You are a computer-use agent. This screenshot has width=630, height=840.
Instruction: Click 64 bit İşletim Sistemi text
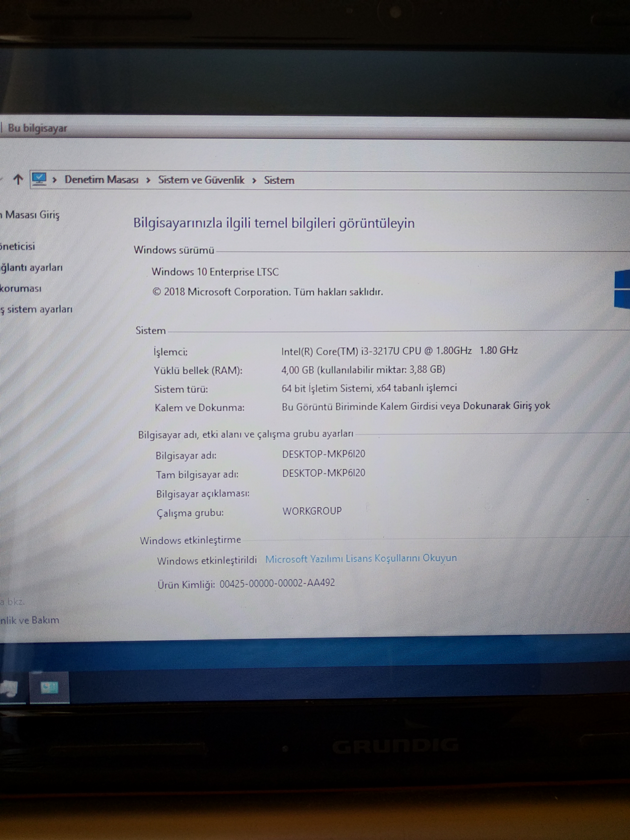click(x=369, y=388)
